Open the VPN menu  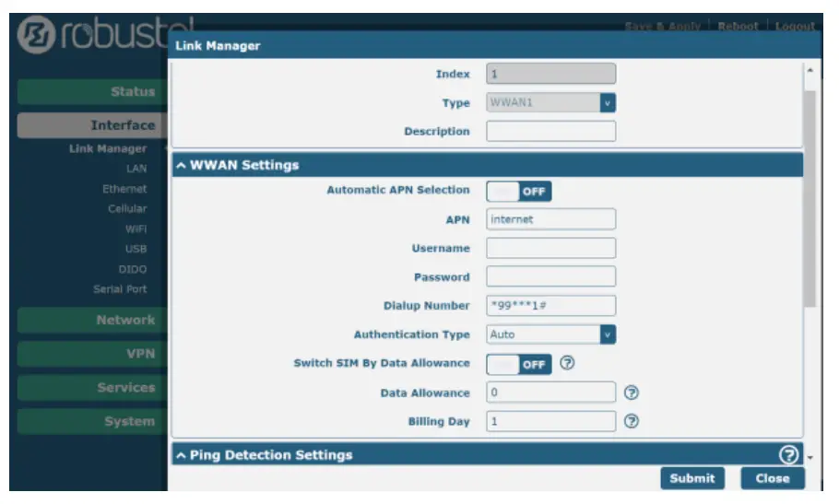[x=92, y=354]
